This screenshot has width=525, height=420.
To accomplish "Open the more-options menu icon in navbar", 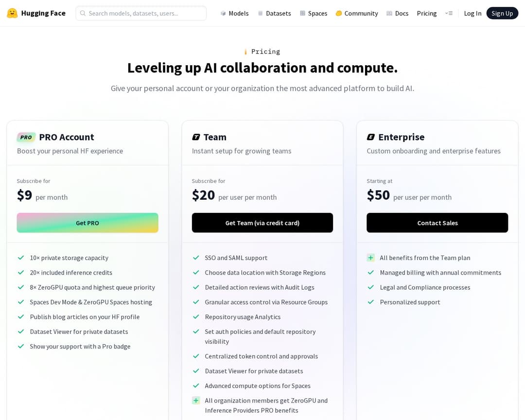I will pyautogui.click(x=449, y=13).
